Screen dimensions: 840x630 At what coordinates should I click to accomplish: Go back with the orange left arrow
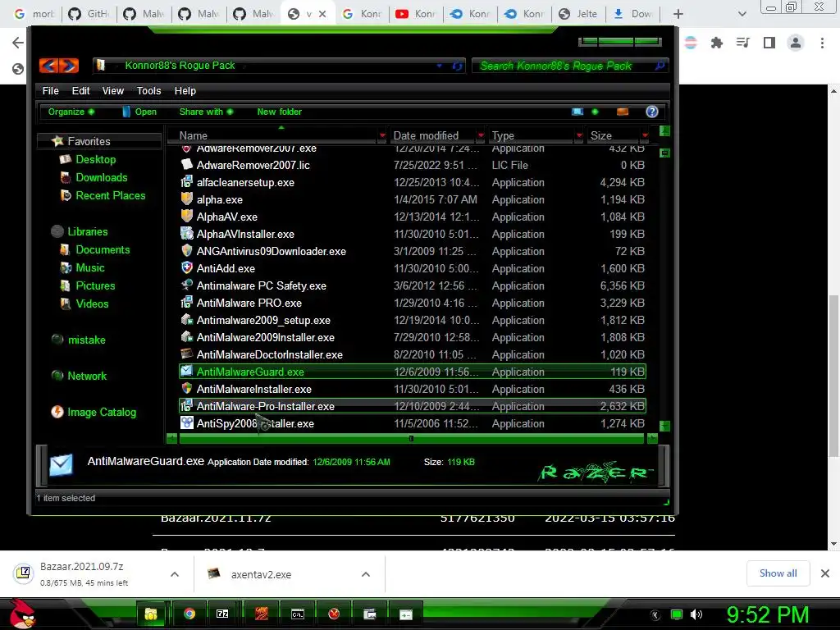tap(48, 66)
